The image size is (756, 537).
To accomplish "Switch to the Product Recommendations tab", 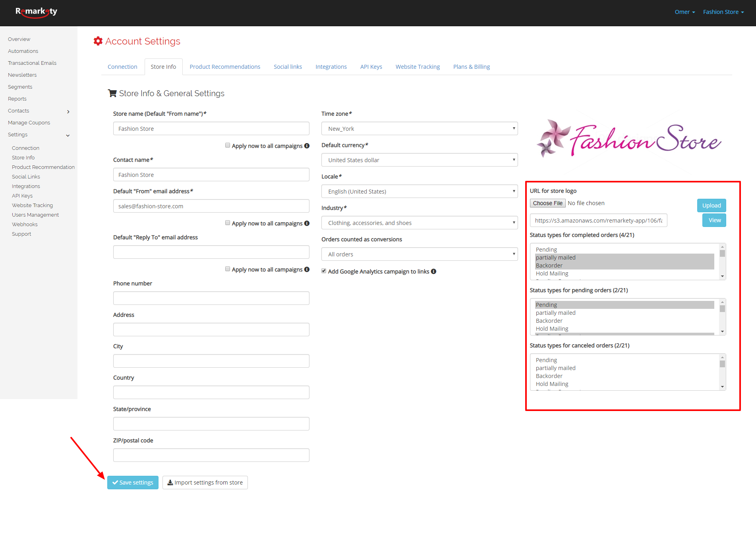I will 225,67.
